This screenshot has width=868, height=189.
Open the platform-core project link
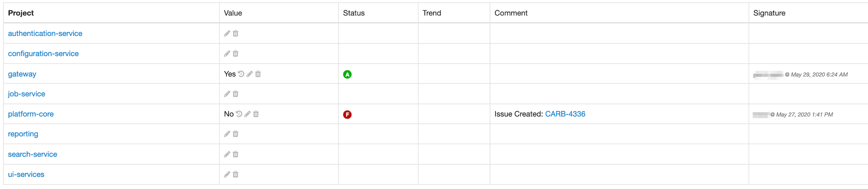click(31, 114)
